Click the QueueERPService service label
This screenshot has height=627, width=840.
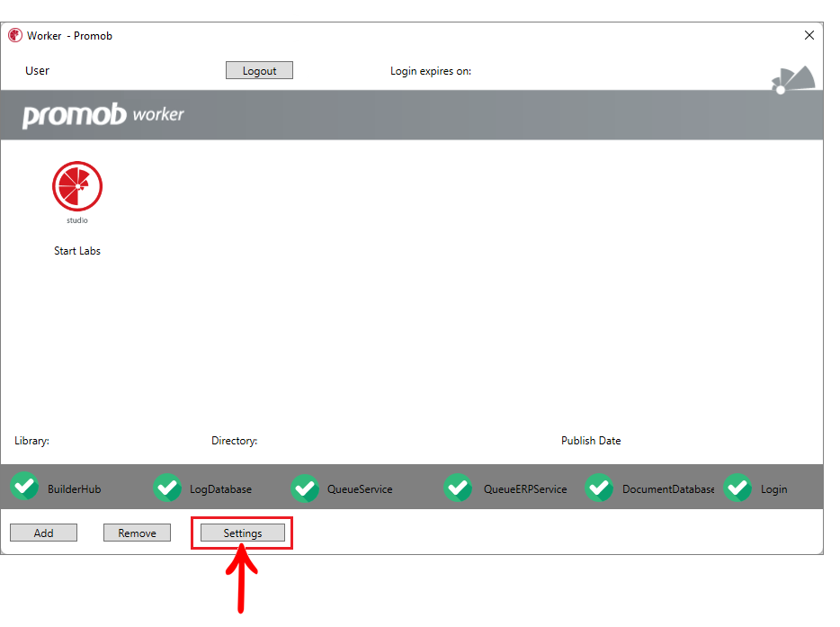[525, 489]
